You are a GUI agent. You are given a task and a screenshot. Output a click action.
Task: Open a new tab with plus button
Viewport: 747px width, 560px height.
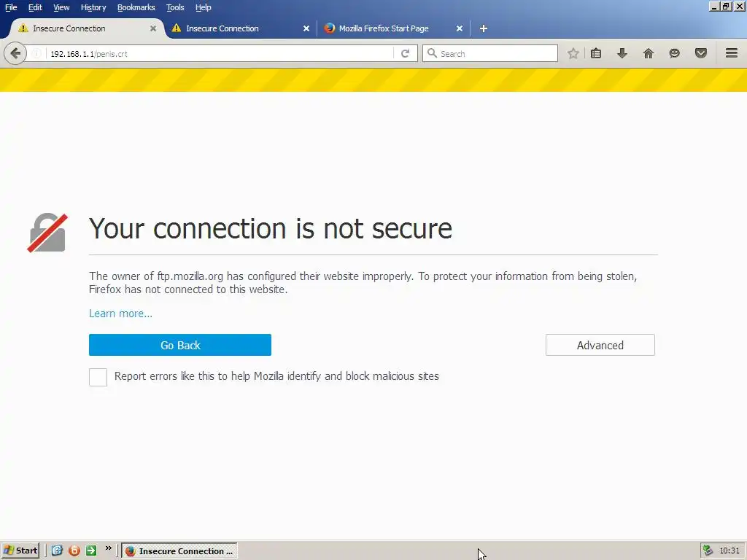pyautogui.click(x=484, y=28)
